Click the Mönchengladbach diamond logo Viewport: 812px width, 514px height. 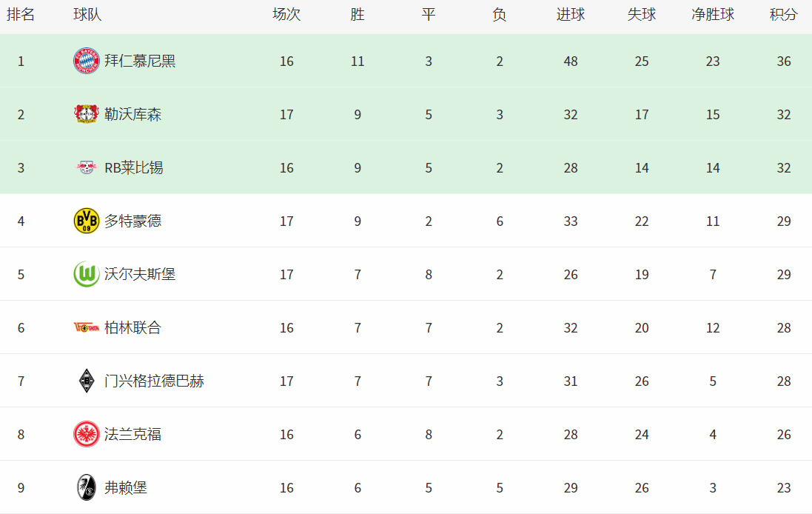[87, 381]
